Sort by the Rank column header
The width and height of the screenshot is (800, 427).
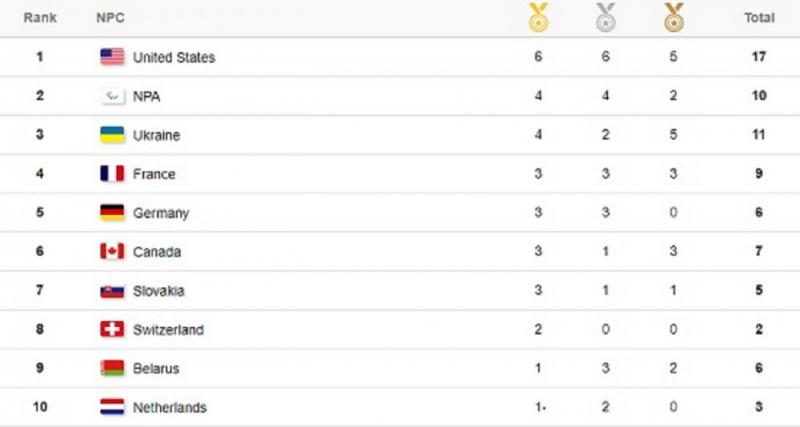pyautogui.click(x=40, y=17)
